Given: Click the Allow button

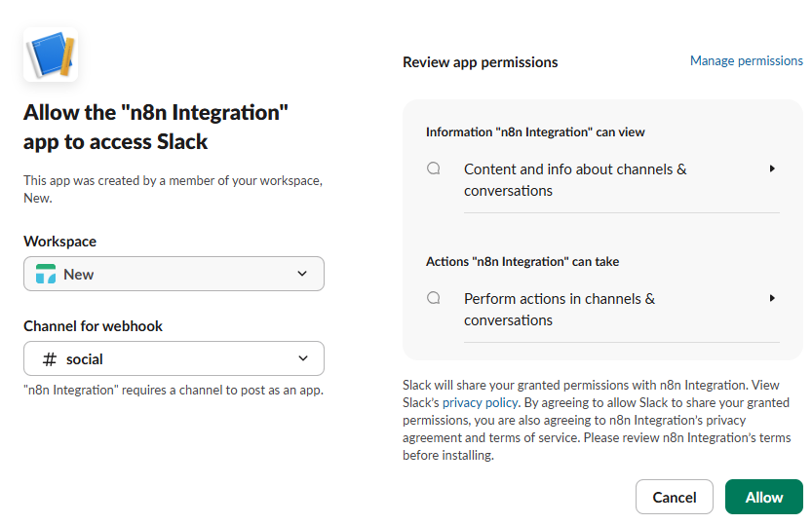Looking at the screenshot, I should pos(764,497).
